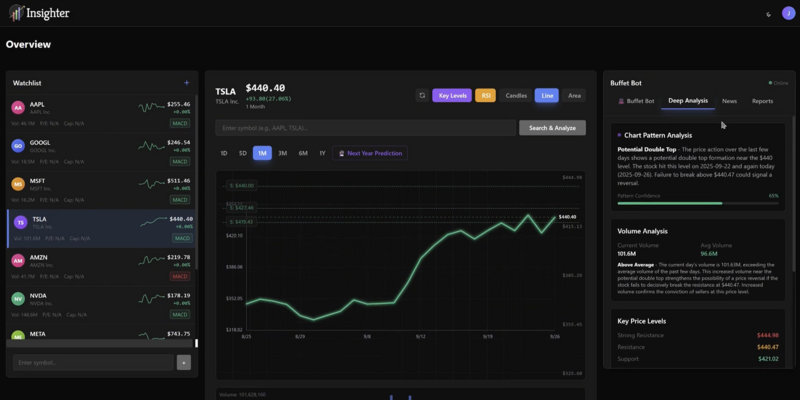Open the user profile avatar

point(788,14)
